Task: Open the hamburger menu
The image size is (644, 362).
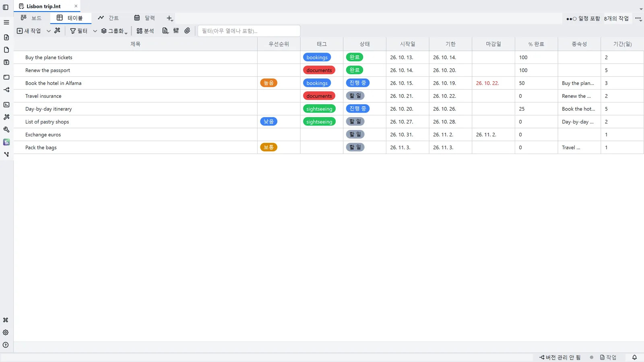Action: click(x=6, y=23)
